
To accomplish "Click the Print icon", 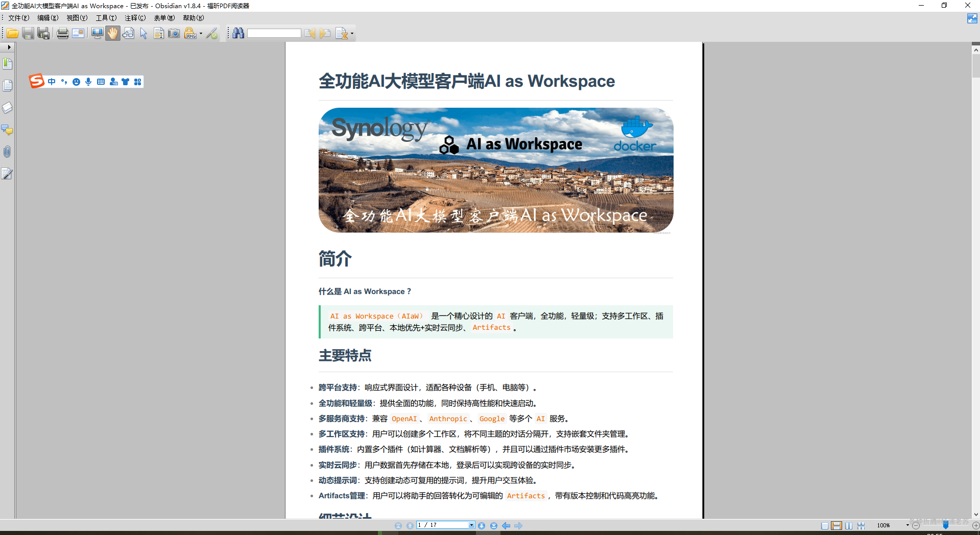I will 63,34.
